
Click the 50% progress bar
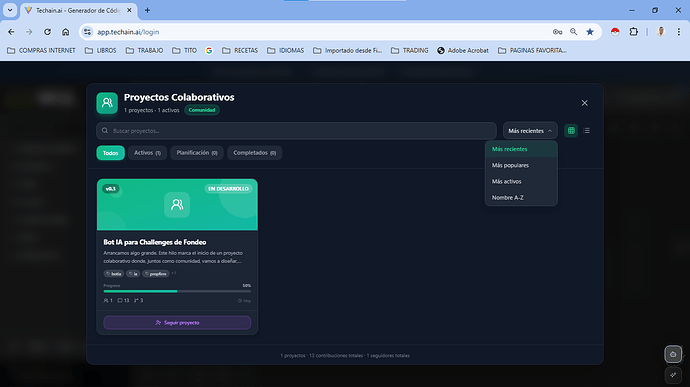(x=177, y=291)
